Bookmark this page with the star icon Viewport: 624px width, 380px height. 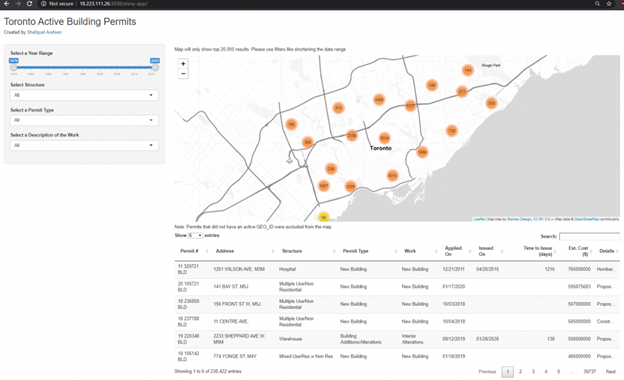coord(609,4)
